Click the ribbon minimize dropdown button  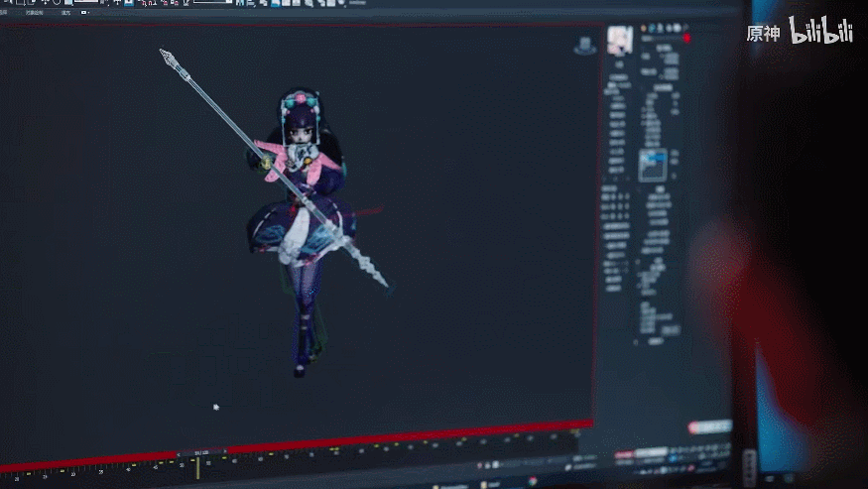pyautogui.click(x=84, y=12)
